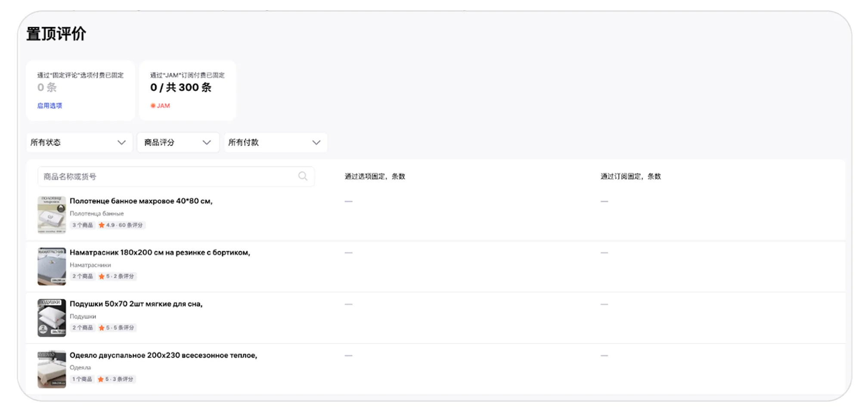Click the blanket star rating badge
The width and height of the screenshot is (868, 412).
point(115,379)
